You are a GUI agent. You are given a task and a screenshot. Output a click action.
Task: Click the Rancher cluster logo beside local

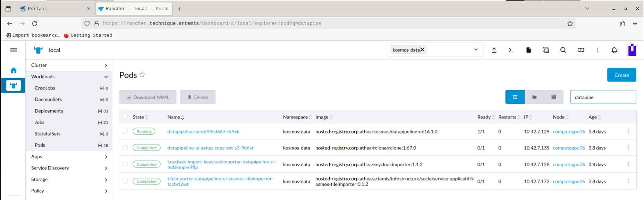38,50
